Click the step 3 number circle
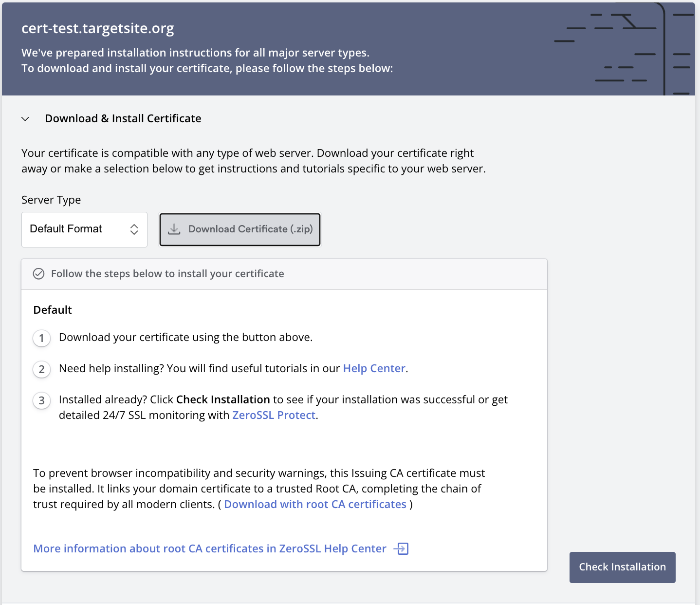700x605 pixels. (42, 400)
